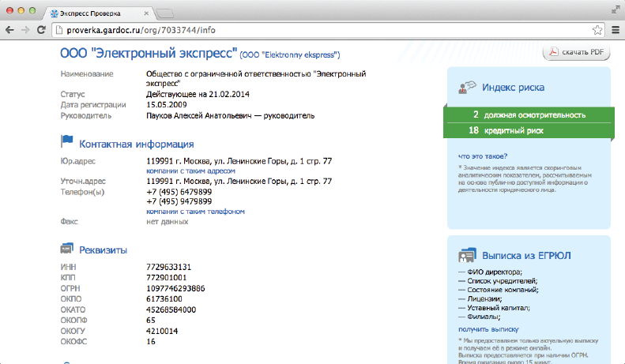This screenshot has width=625, height=364.
Task: Open компании с таким телефоном link
Action: [x=195, y=212]
